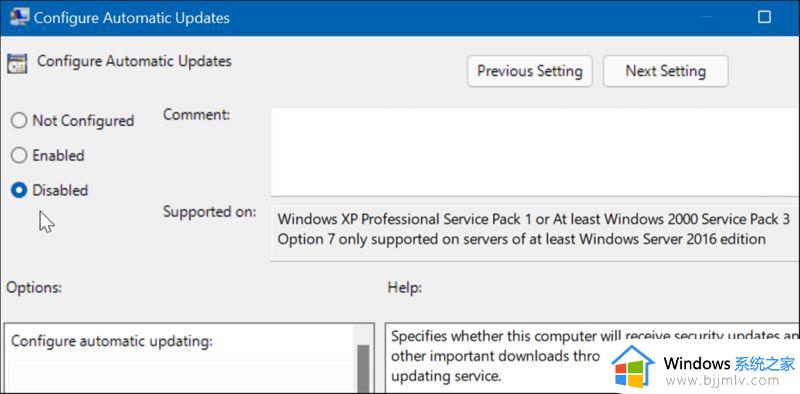
Task: Click inside the Comment text box
Action: coord(535,152)
